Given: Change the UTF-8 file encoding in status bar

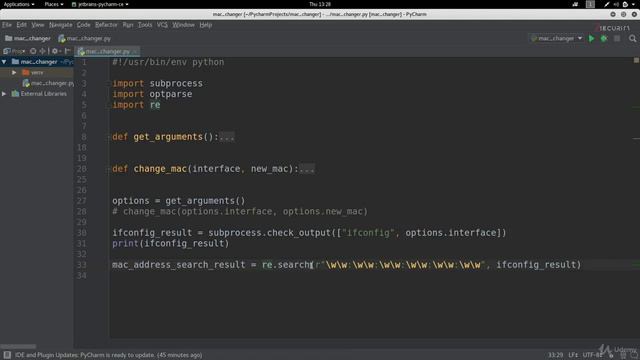Looking at the screenshot, I should (x=593, y=355).
